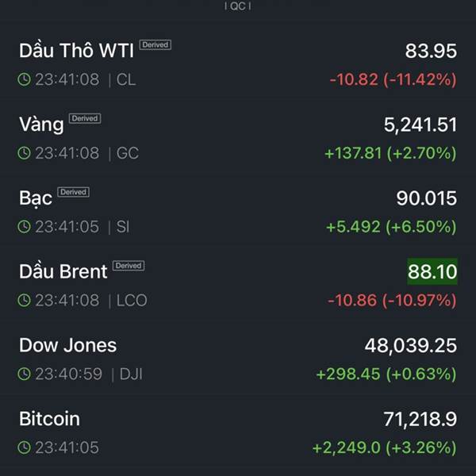Tap the Derived badge next to Dầu Thô WTI

[x=155, y=45]
